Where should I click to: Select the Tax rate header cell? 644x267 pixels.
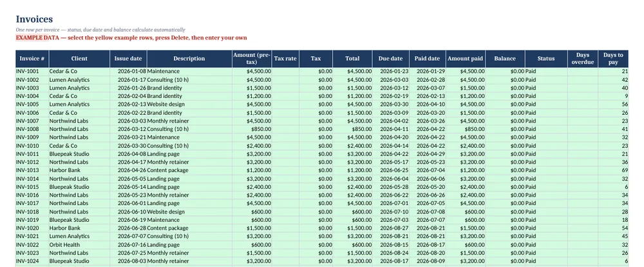click(285, 59)
